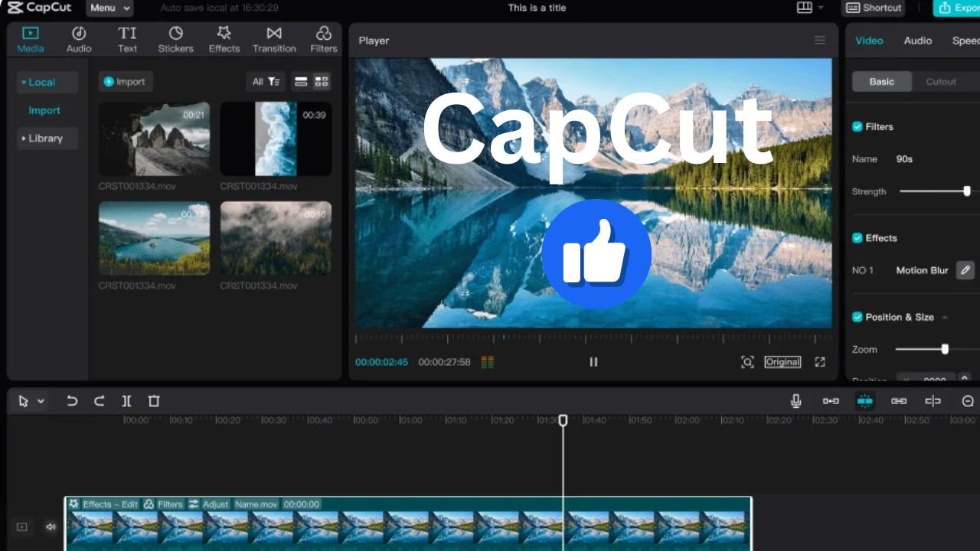Screen dimensions: 980x551
Task: Click the timeline playhead marker
Action: tap(563, 420)
